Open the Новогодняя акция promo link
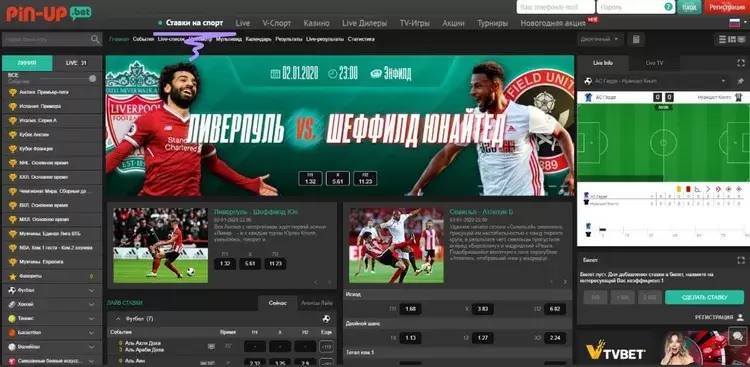This screenshot has width=750, height=367. (553, 23)
